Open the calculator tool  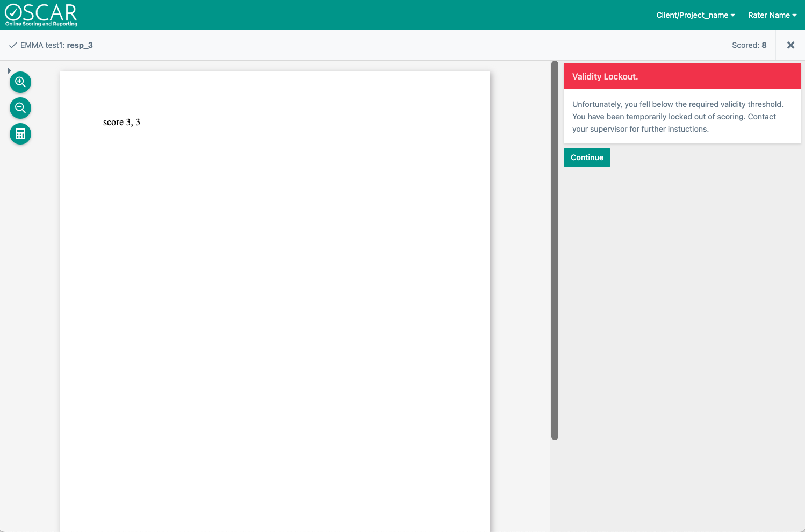(x=20, y=134)
